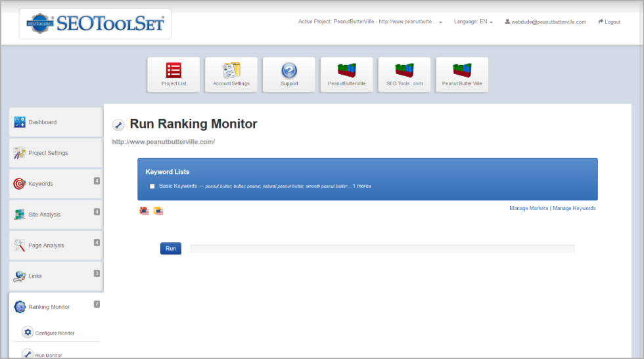The image size is (644, 359).
Task: Open the Manage Markets link
Action: pos(528,209)
